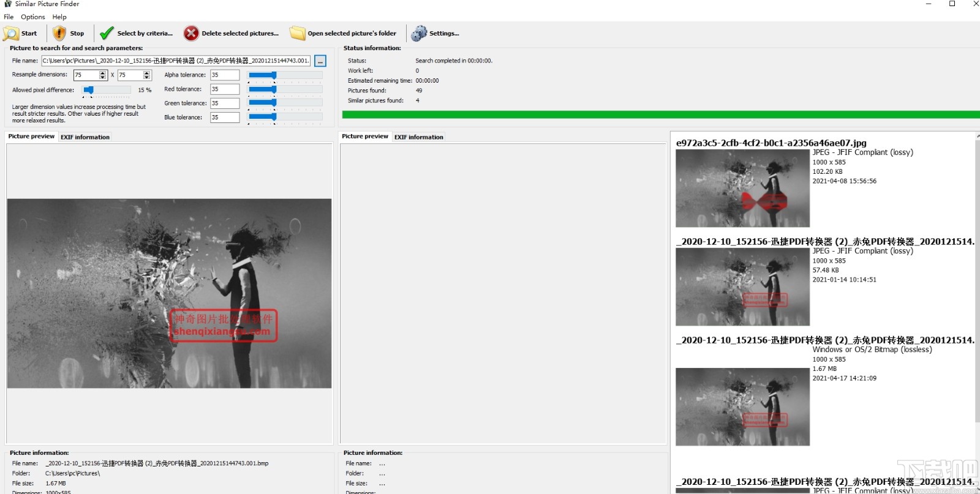
Task: Click the folder icon for Open selected picture's folder
Action: [x=298, y=33]
